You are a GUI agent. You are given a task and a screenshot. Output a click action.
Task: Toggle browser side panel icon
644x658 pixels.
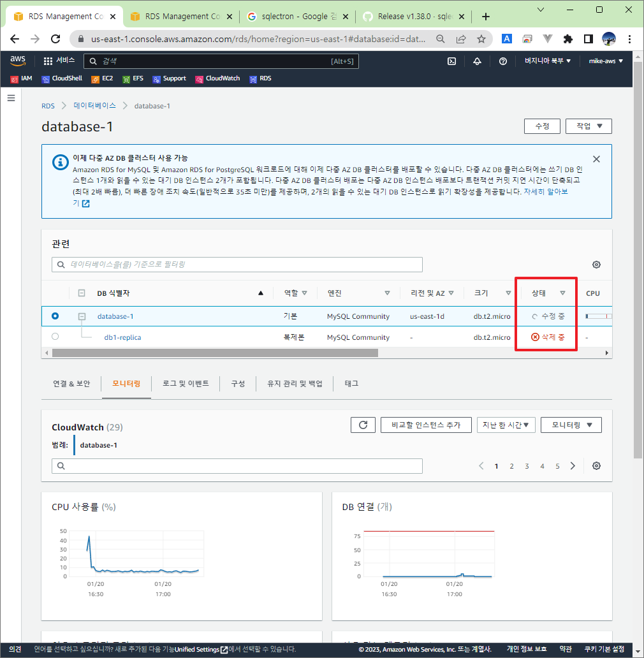pos(588,39)
